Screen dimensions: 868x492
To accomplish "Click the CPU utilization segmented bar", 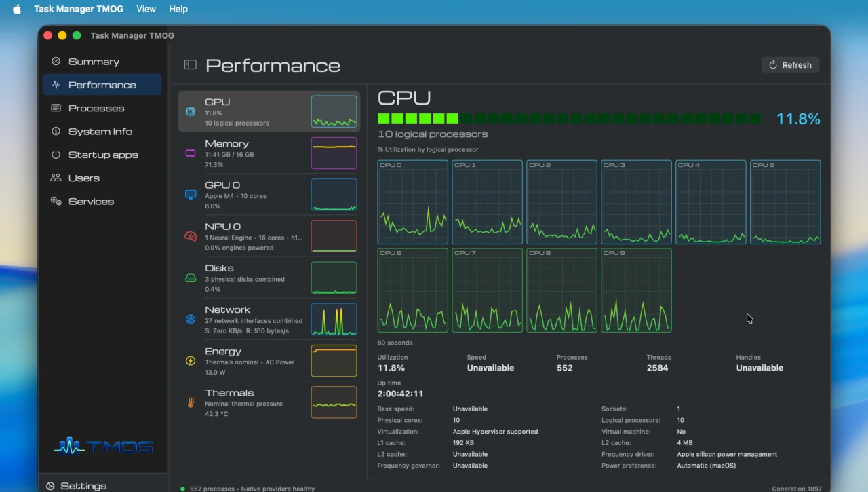I will pyautogui.click(x=569, y=118).
